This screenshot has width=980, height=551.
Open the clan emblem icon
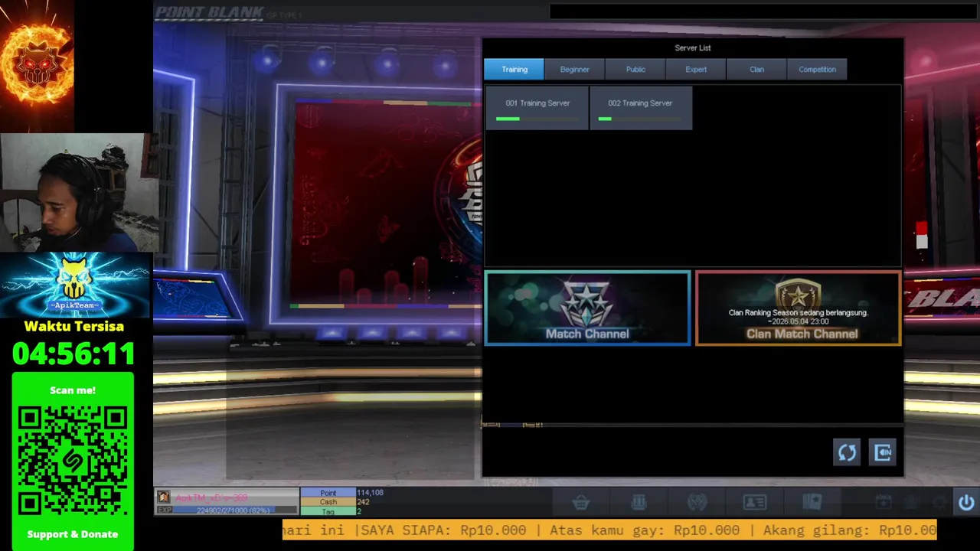pyautogui.click(x=697, y=502)
